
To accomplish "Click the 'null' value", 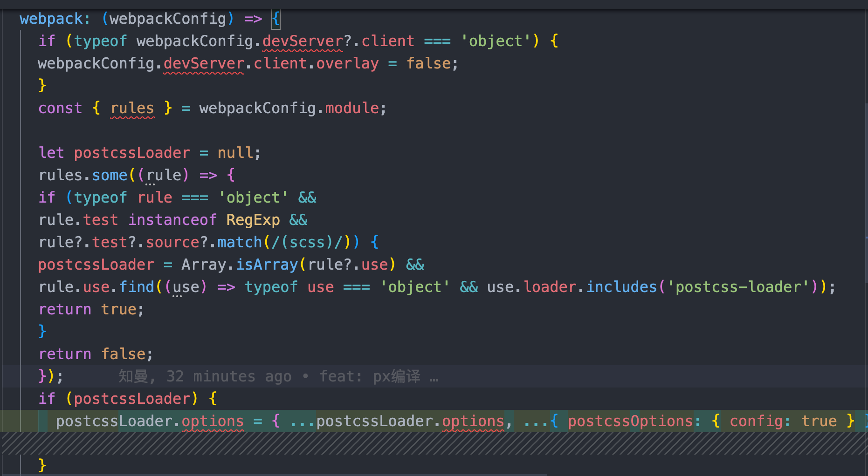I will pyautogui.click(x=235, y=153).
